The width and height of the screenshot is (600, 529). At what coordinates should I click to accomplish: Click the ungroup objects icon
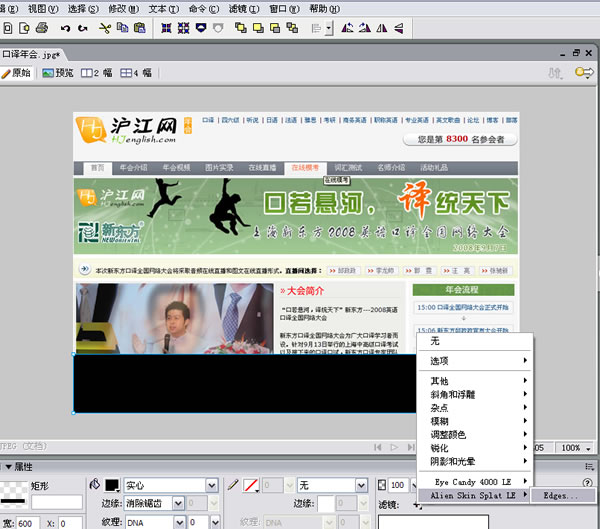[x=183, y=28]
